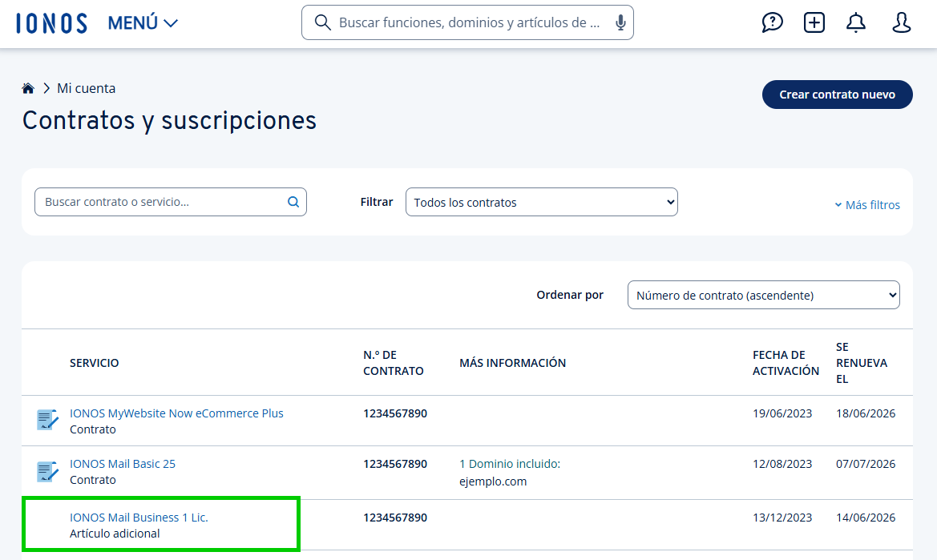Click activation date 12/08/2023
937x560 pixels.
coord(782,464)
